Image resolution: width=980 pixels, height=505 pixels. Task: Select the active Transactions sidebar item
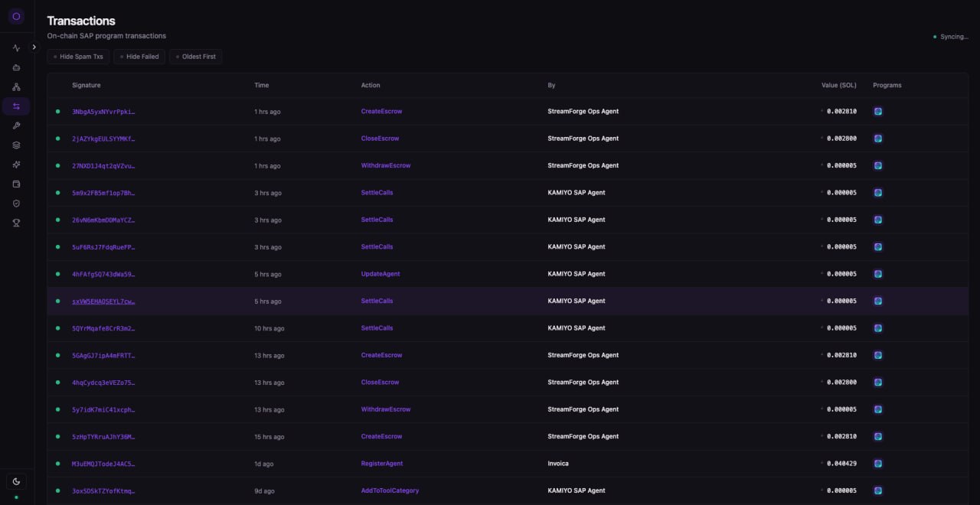[x=16, y=106]
